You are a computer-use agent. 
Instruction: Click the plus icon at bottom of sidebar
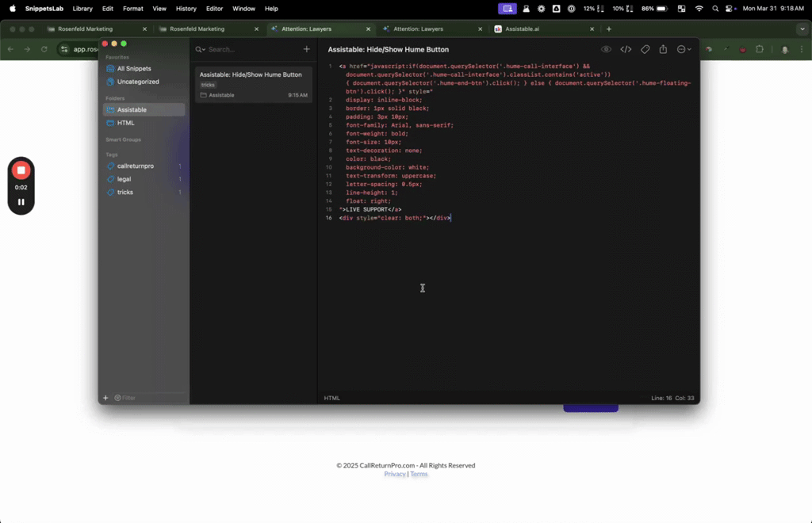[x=105, y=397]
